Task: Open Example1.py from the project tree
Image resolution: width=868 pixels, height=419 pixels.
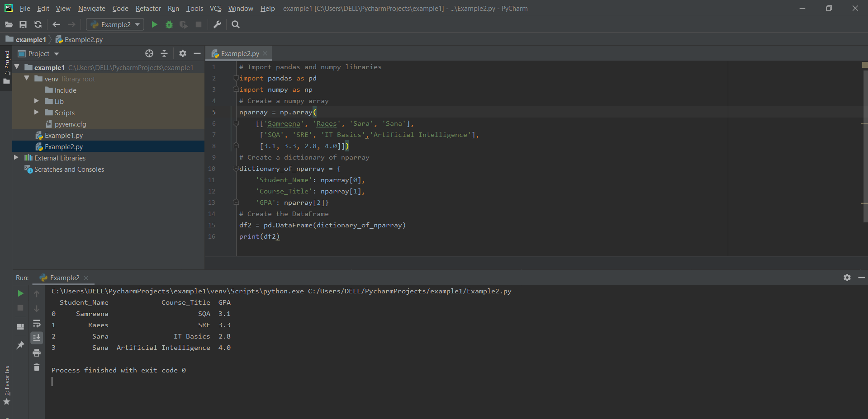Action: tap(64, 135)
